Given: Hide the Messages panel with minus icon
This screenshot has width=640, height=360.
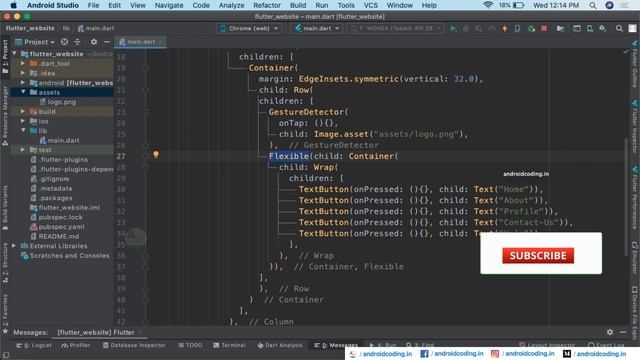Looking at the screenshot, I should click(x=623, y=332).
